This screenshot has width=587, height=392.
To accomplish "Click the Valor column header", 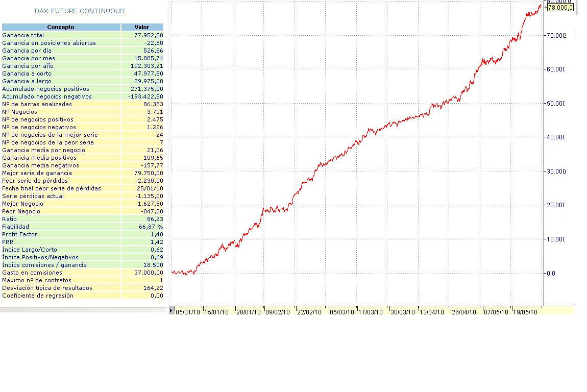I will (142, 27).
